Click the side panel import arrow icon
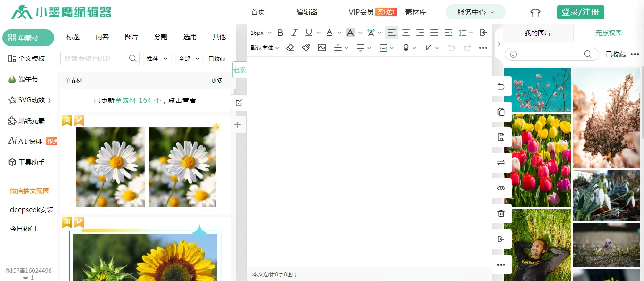The width and height of the screenshot is (644, 281). coord(501,239)
